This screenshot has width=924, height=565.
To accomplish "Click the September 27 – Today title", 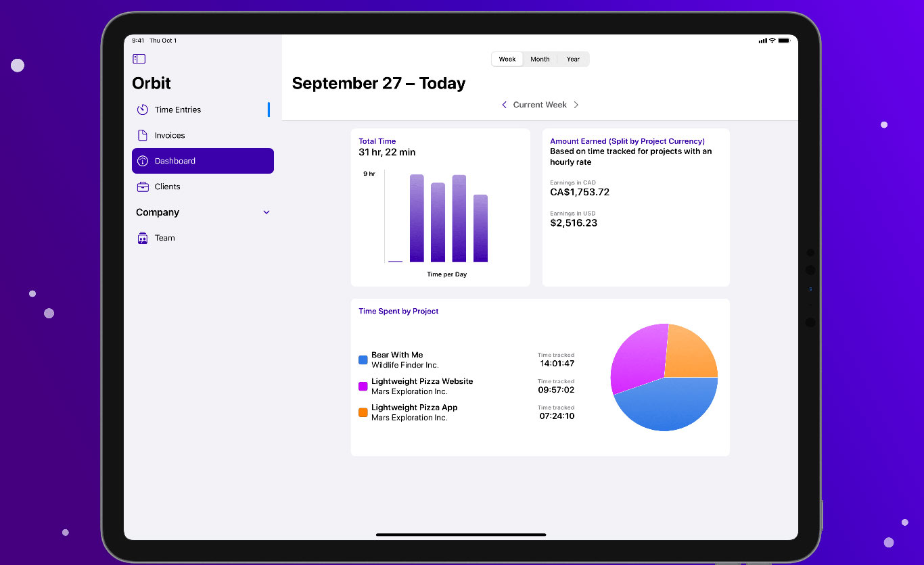I will 379,83.
